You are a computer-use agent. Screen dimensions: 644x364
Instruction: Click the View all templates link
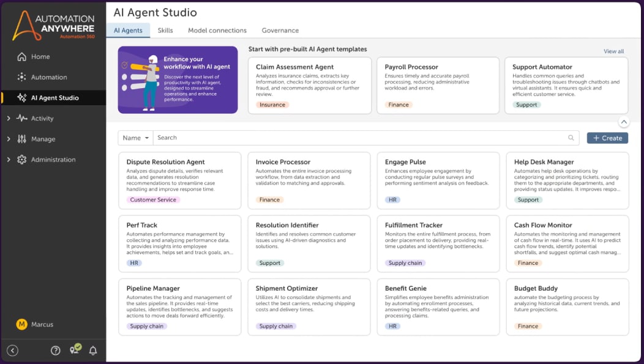click(x=613, y=51)
